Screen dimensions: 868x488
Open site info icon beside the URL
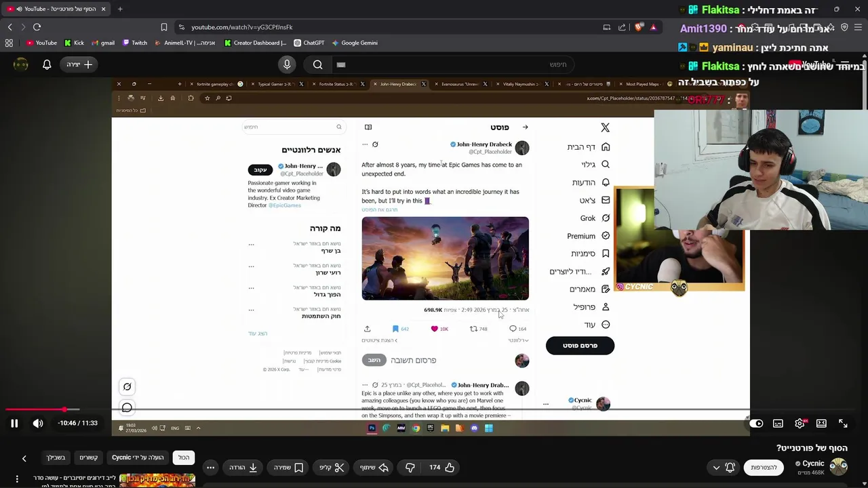(181, 27)
